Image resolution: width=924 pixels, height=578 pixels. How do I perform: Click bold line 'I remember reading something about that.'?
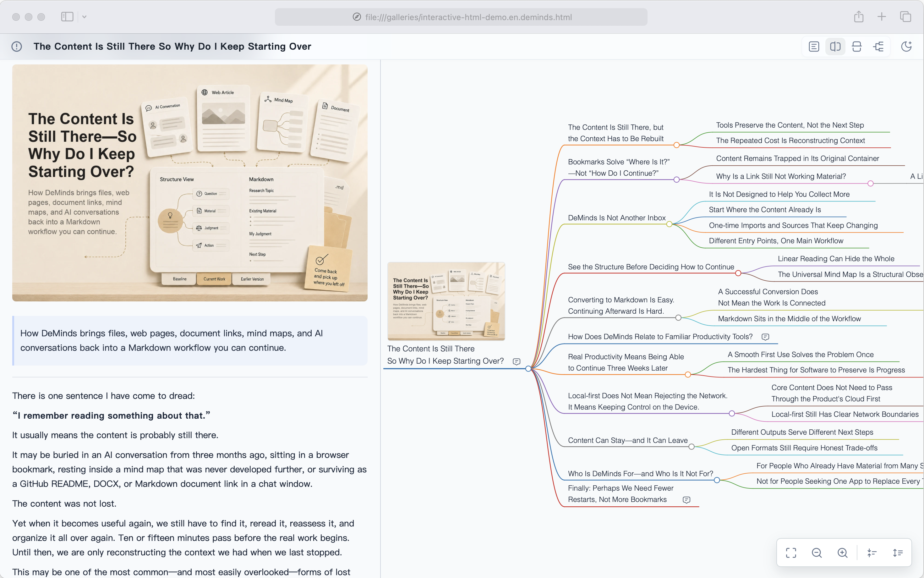click(111, 415)
